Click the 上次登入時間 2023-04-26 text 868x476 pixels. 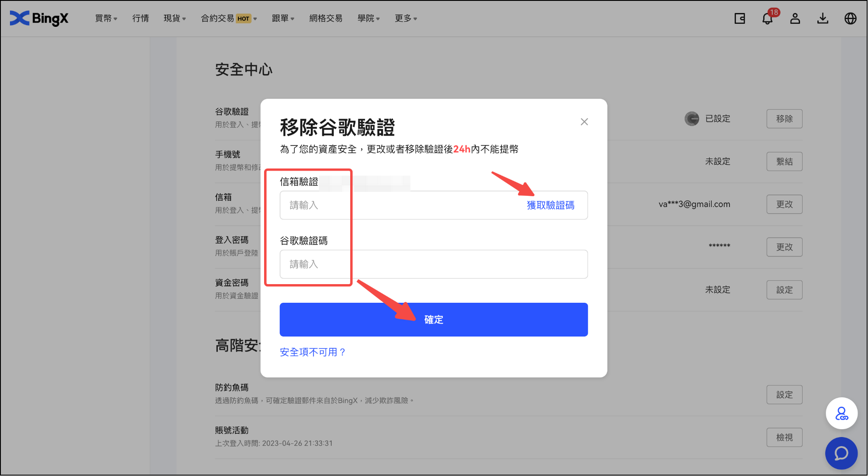[274, 443]
